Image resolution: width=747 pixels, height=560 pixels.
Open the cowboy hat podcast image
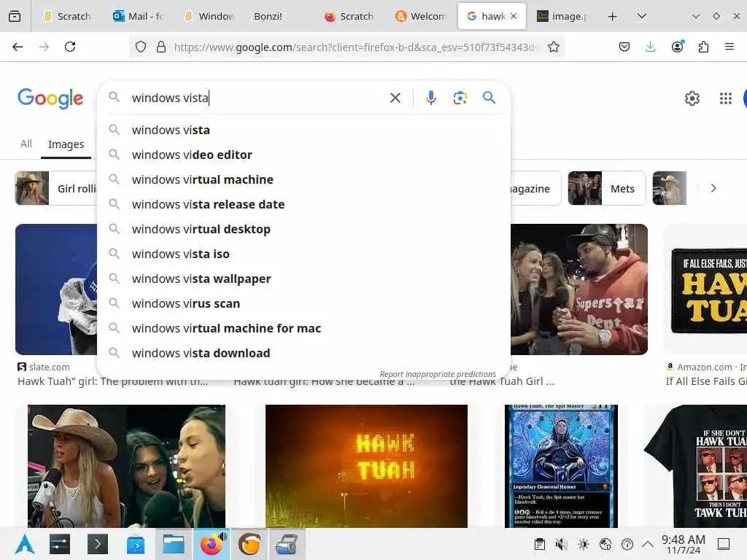click(126, 466)
